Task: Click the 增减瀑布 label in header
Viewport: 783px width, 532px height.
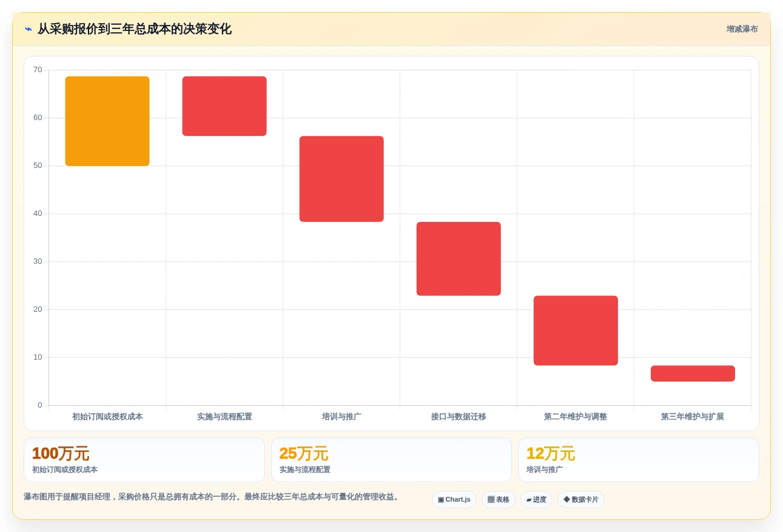Action: 742,29
